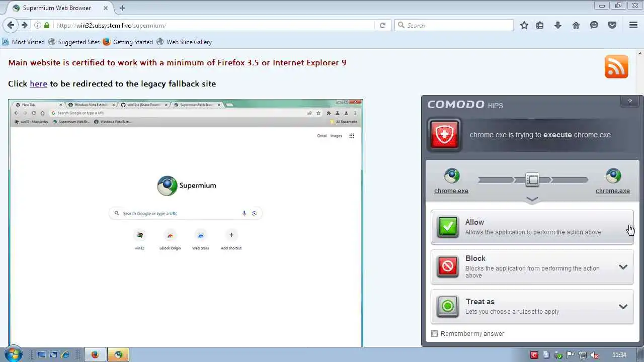This screenshot has height=362, width=644.
Task: Click the execute action icon between applications
Action: 532,179
